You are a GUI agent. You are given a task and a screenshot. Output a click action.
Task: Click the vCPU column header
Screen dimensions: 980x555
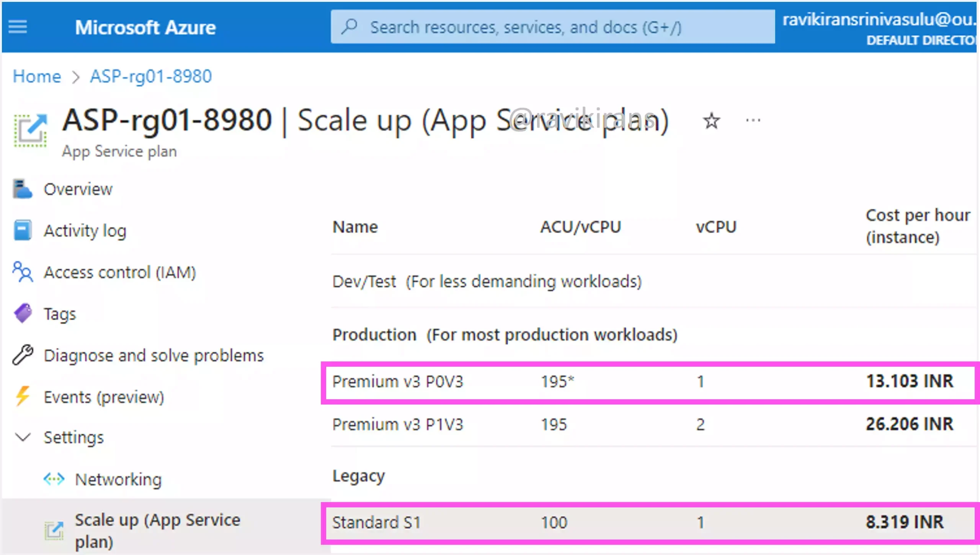[x=716, y=227]
